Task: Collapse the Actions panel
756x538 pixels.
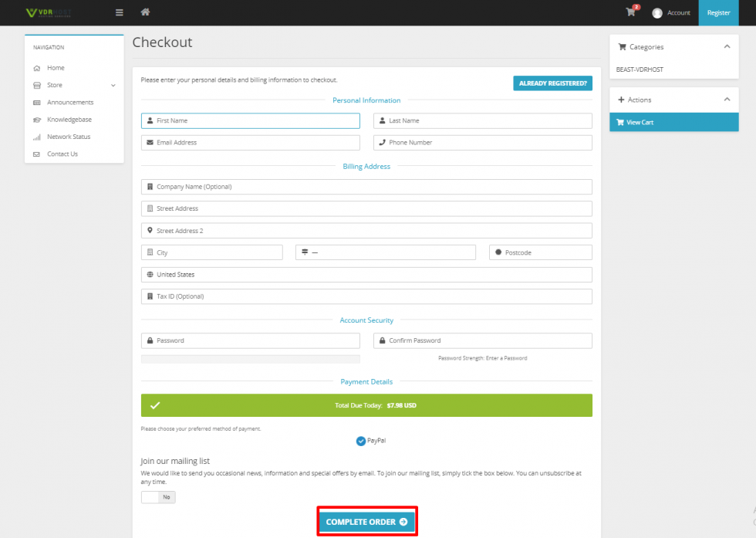Action: coord(726,100)
